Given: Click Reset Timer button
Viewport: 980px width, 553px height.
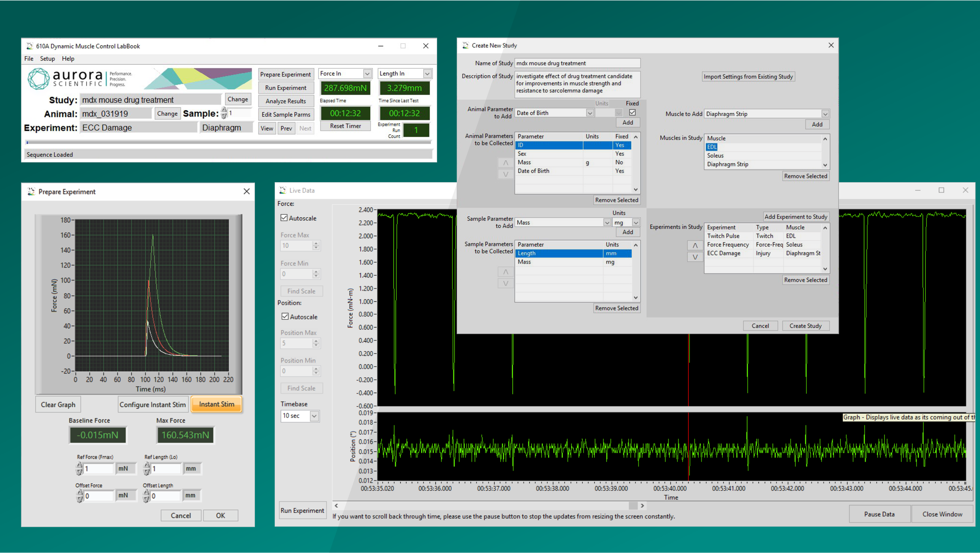Looking at the screenshot, I should coord(345,126).
